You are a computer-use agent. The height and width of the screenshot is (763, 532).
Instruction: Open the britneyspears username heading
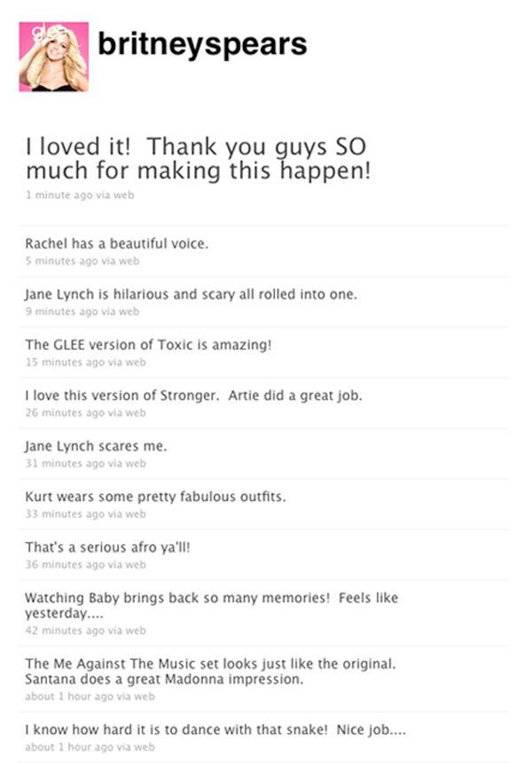point(202,44)
